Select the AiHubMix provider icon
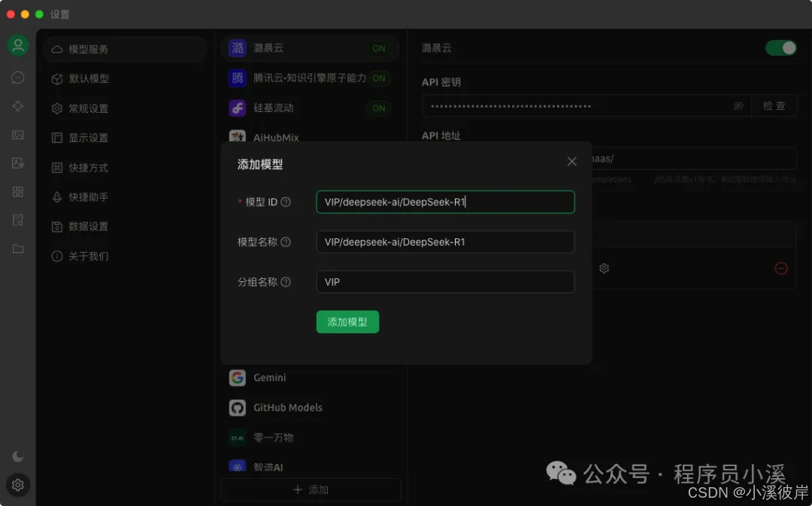This screenshot has height=506, width=812. click(x=237, y=135)
